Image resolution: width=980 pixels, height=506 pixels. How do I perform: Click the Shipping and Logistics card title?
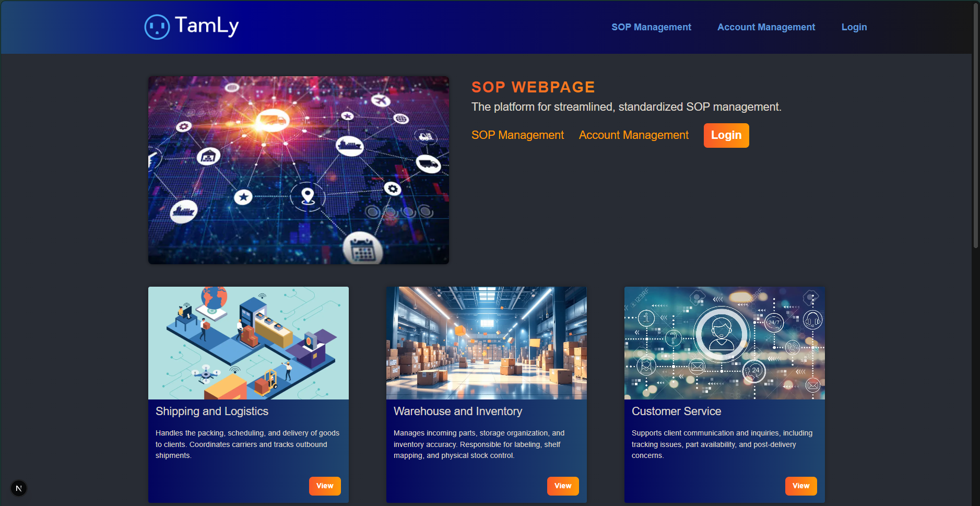(x=212, y=411)
